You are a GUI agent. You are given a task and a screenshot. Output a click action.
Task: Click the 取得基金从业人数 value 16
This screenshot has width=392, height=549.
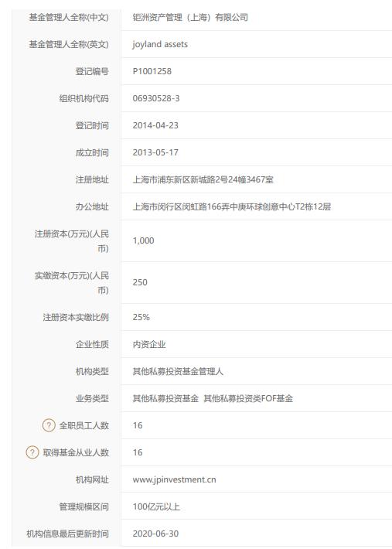(138, 452)
